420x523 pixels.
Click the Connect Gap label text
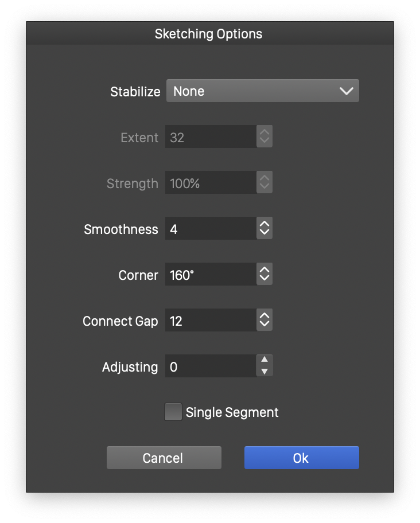pos(120,321)
